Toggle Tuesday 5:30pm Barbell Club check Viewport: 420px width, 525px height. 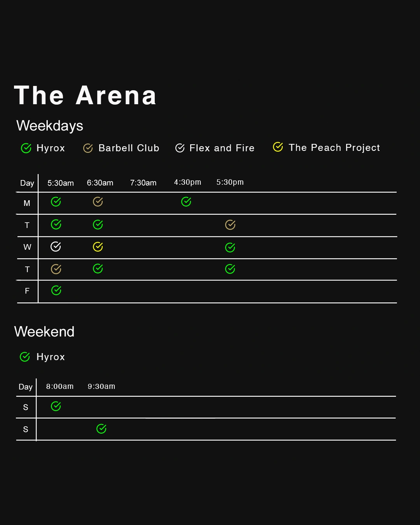[x=230, y=225]
